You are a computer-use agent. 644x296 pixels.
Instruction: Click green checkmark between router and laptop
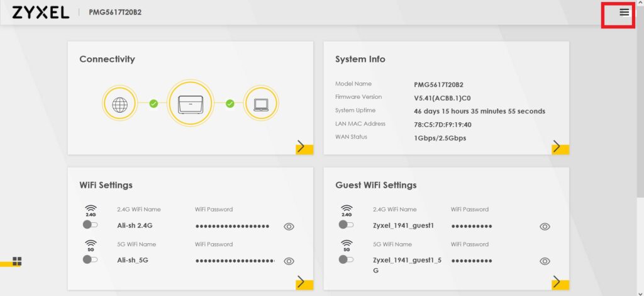[230, 103]
